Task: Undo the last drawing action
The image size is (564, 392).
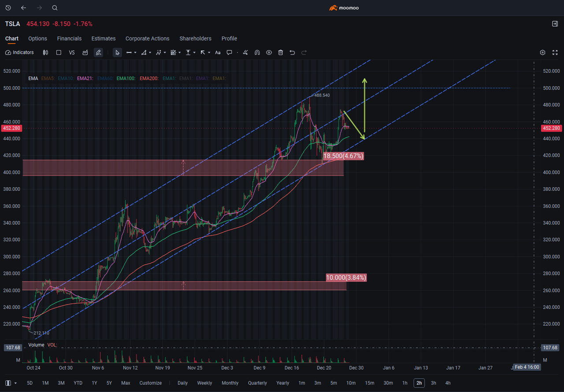Action: [x=292, y=52]
